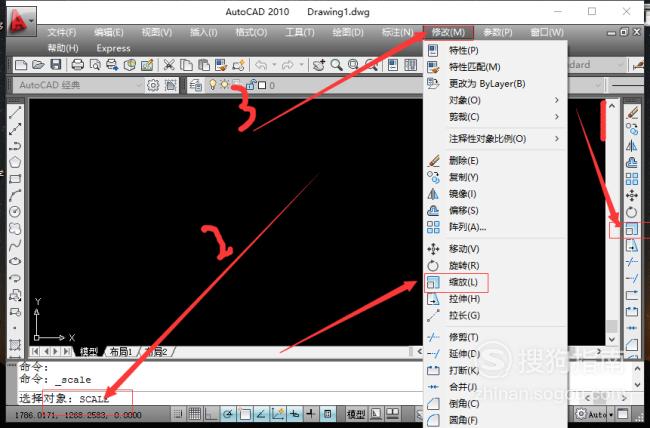This screenshot has height=428, width=650.
Task: Click the Stretch tool in right toolbar
Action: 632,246
